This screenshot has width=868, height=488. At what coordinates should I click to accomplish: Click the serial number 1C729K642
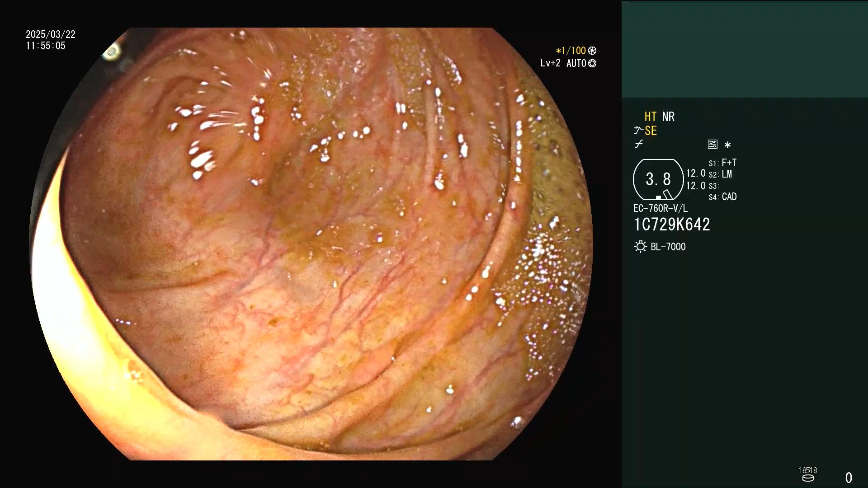(672, 225)
